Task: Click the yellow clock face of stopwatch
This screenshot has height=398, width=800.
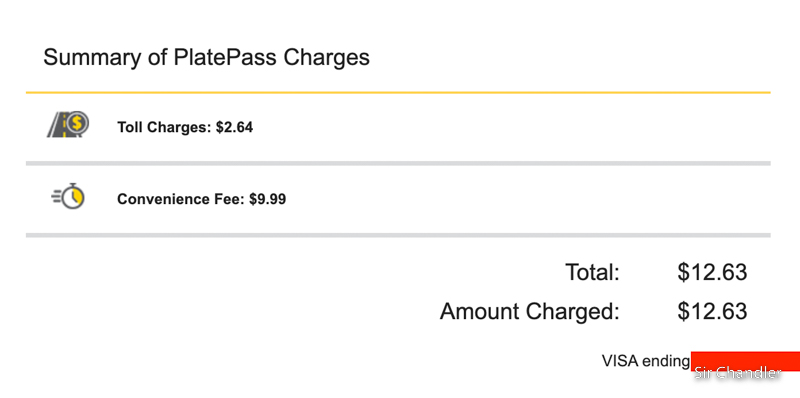Action: [x=74, y=197]
